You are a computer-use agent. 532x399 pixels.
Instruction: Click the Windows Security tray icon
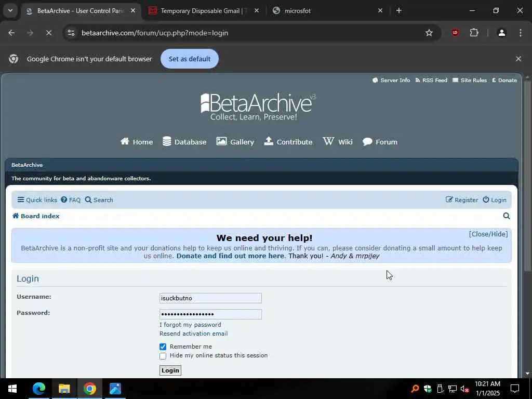[428, 389]
